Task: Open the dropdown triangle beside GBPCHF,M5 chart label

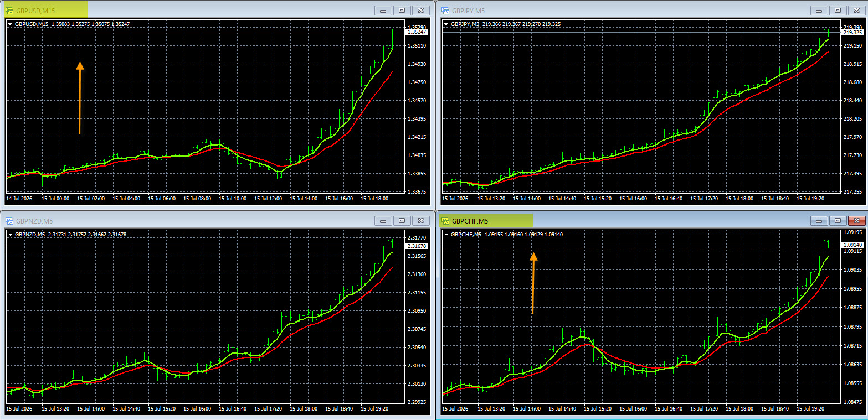Action: (446, 235)
